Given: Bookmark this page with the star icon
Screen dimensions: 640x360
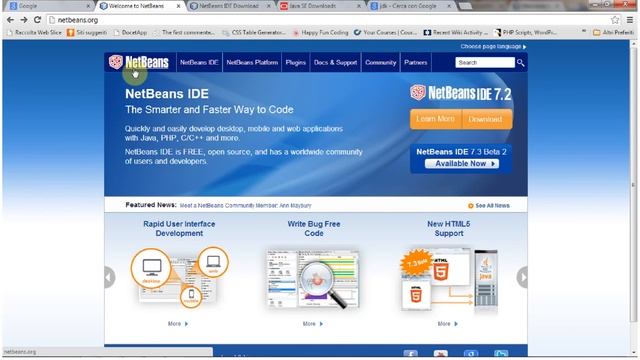Looking at the screenshot, I should point(615,20).
